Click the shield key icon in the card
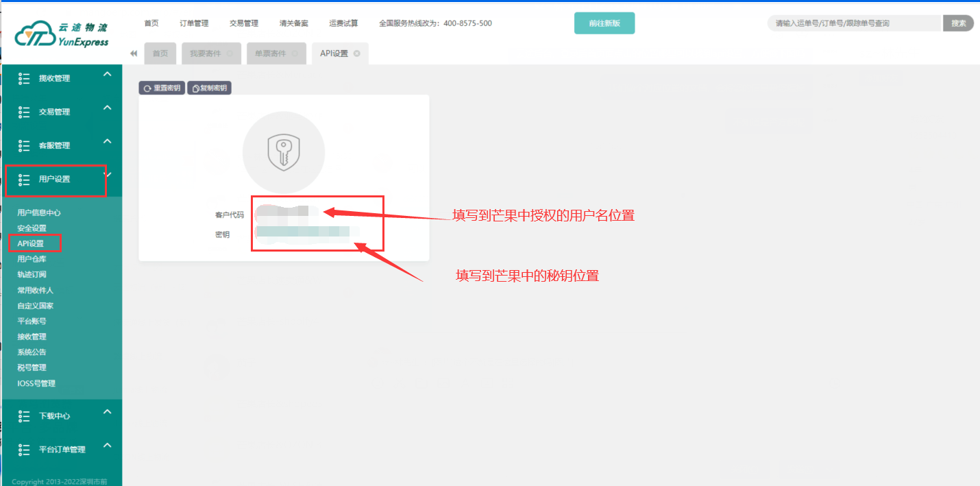The height and width of the screenshot is (486, 980). point(284,152)
